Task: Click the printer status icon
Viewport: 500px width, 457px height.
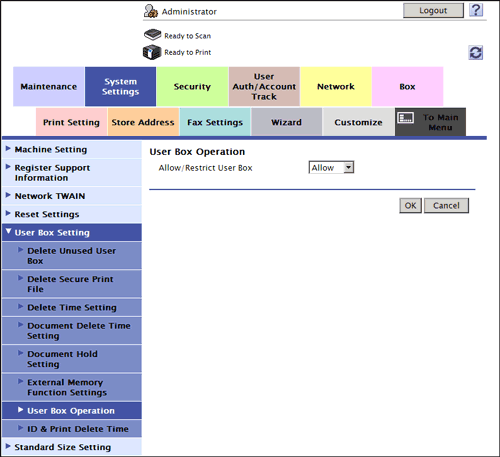Action: click(152, 52)
